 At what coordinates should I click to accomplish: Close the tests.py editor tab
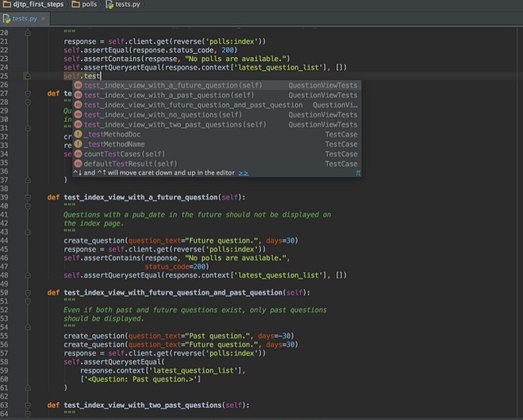[43, 19]
